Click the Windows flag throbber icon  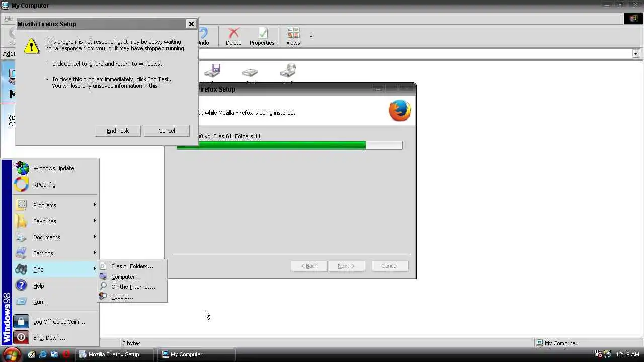tap(633, 19)
